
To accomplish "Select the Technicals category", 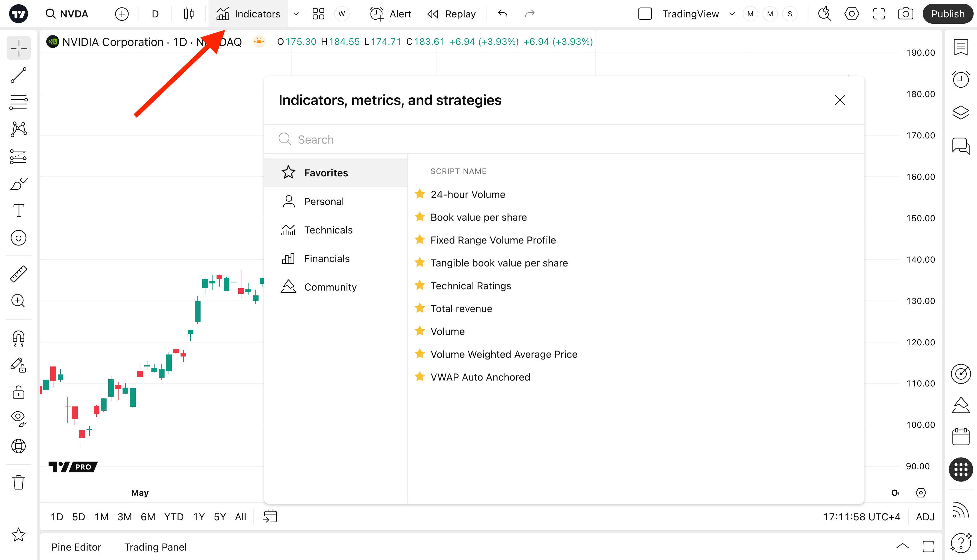I will tap(328, 230).
